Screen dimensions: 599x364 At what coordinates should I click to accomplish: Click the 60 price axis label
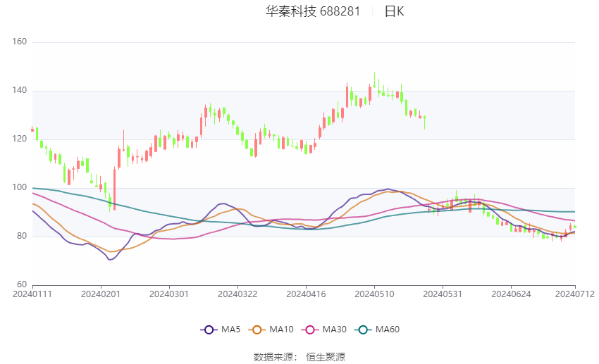click(22, 284)
